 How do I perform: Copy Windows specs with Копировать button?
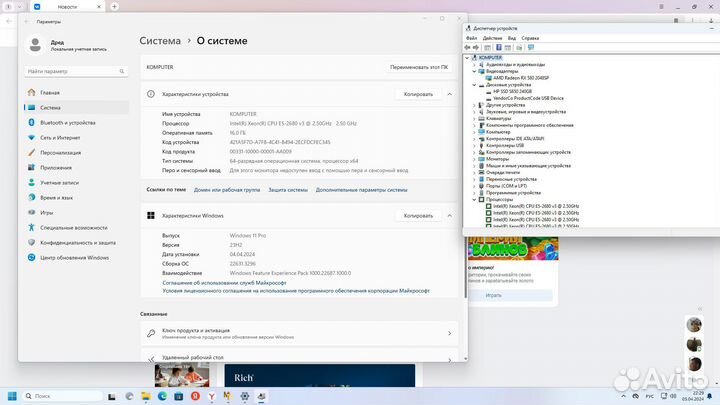click(418, 216)
